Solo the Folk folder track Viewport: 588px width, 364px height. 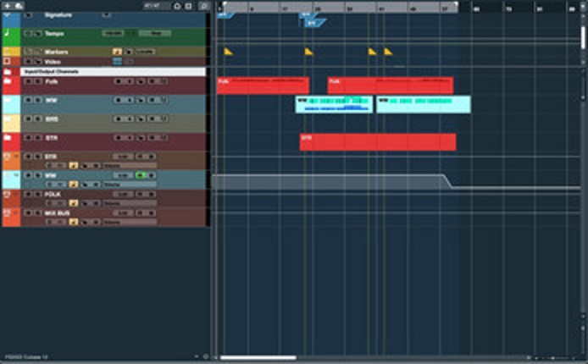click(x=38, y=81)
